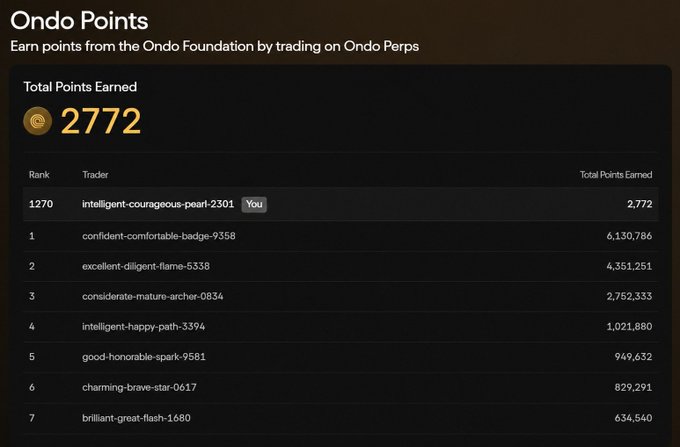Click the 2,772 value in your row
This screenshot has height=447, width=680.
click(640, 204)
